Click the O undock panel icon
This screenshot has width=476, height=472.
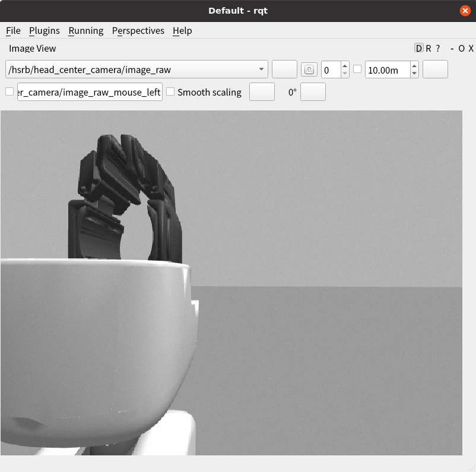461,49
